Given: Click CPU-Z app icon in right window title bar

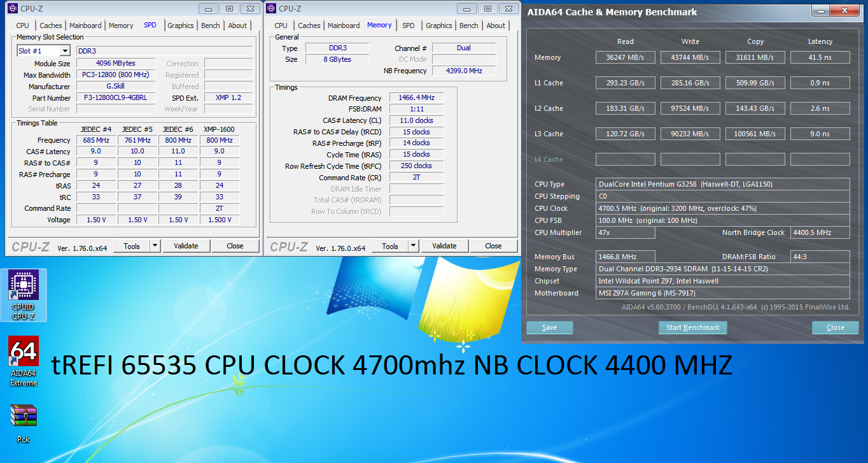Looking at the screenshot, I should tap(271, 8).
